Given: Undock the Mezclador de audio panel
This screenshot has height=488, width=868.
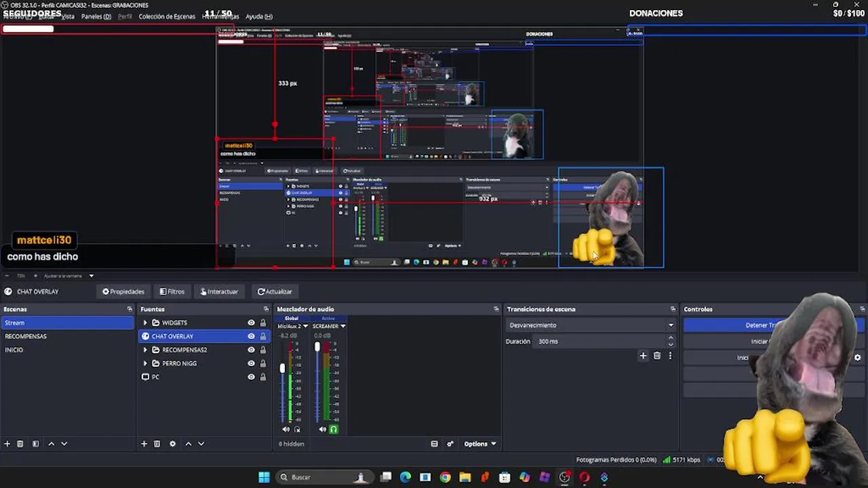Looking at the screenshot, I should click(x=496, y=309).
